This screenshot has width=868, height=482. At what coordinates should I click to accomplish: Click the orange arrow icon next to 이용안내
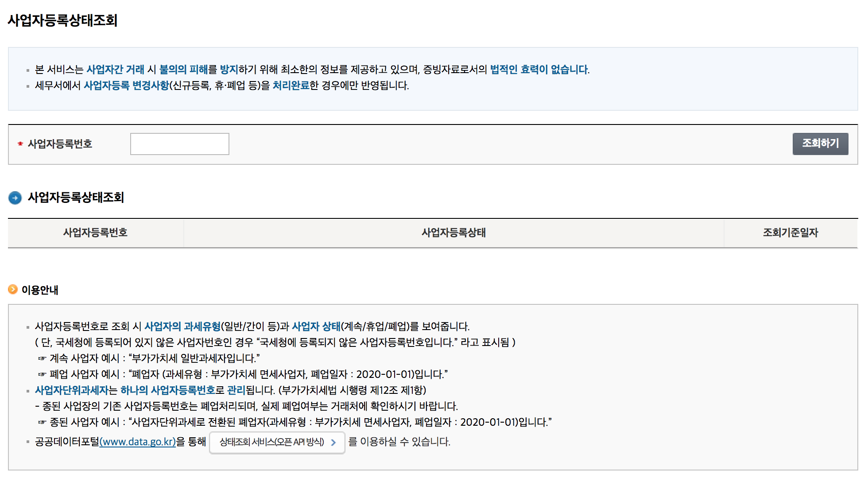pos(13,290)
